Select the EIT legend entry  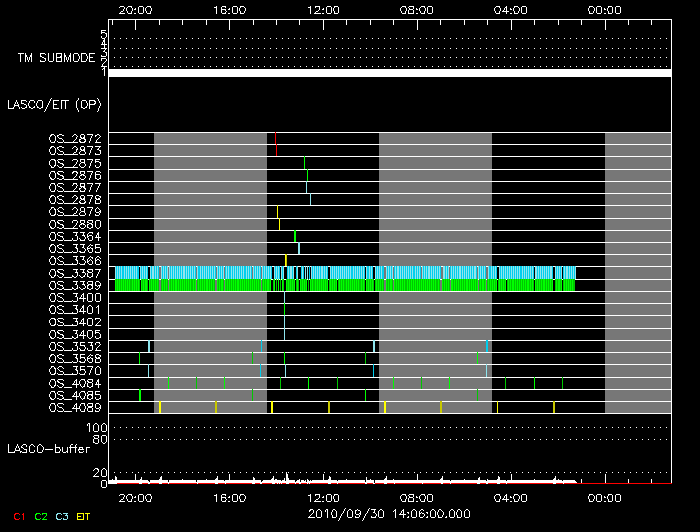(x=84, y=516)
